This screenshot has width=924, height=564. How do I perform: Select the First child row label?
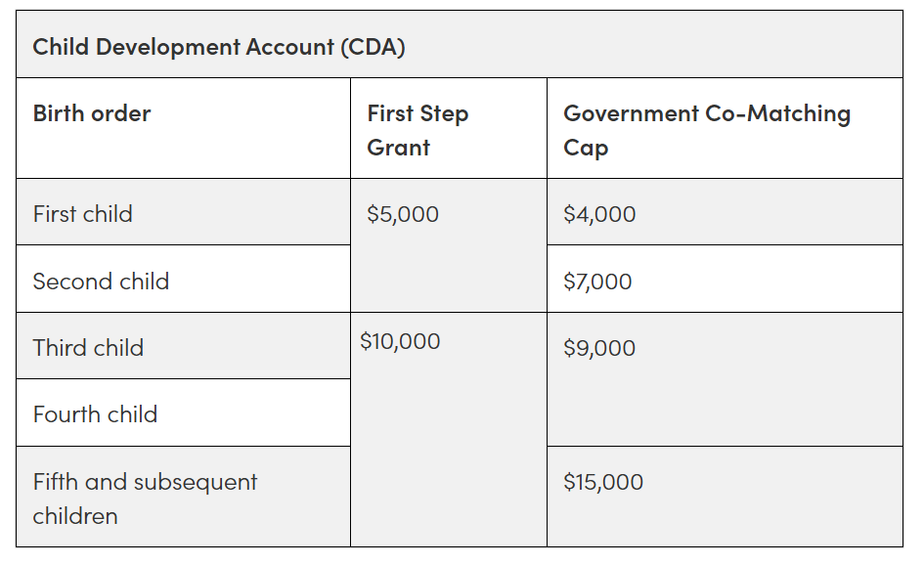[x=82, y=214]
